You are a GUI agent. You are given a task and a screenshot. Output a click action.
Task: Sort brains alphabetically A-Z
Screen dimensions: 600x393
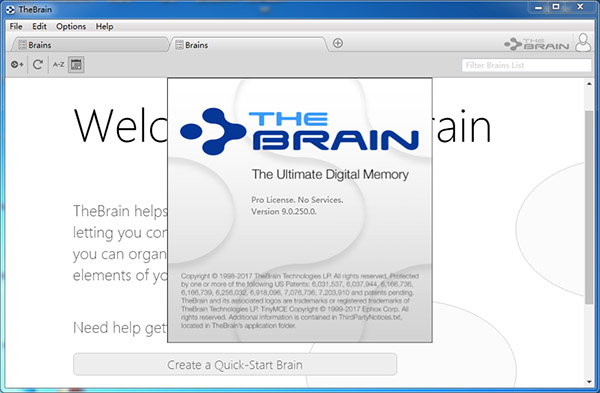tap(58, 65)
